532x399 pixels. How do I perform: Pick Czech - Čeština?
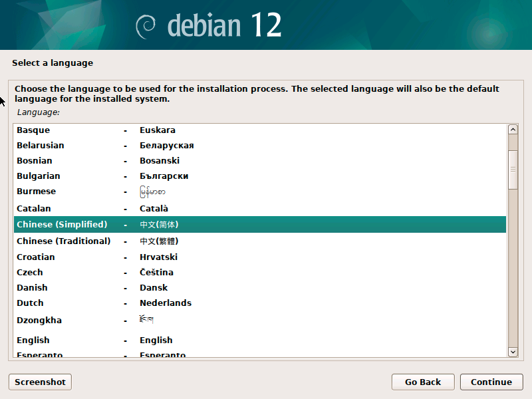pyautogui.click(x=260, y=273)
